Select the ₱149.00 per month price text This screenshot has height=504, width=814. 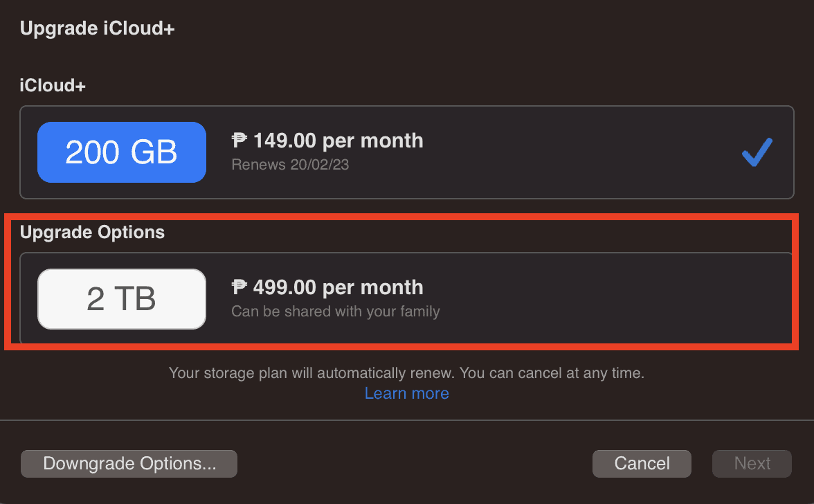point(327,141)
